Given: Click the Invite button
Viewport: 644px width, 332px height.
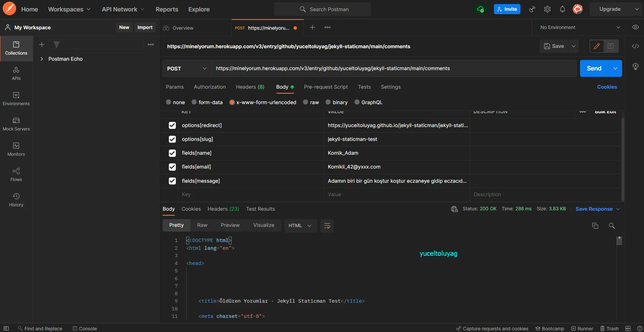Looking at the screenshot, I should [507, 9].
